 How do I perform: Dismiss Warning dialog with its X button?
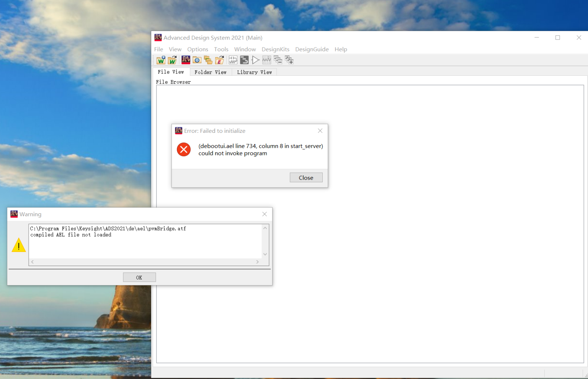point(265,214)
